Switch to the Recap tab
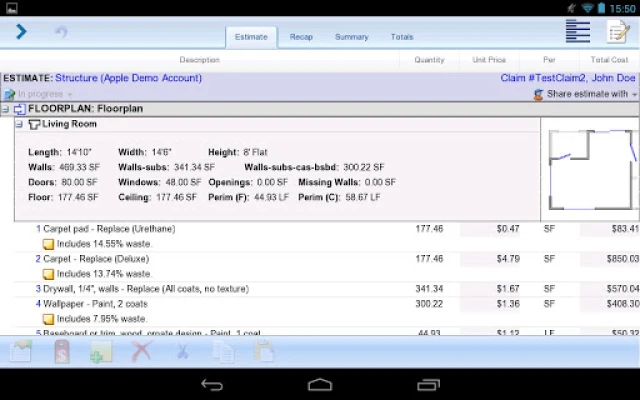 (x=301, y=37)
